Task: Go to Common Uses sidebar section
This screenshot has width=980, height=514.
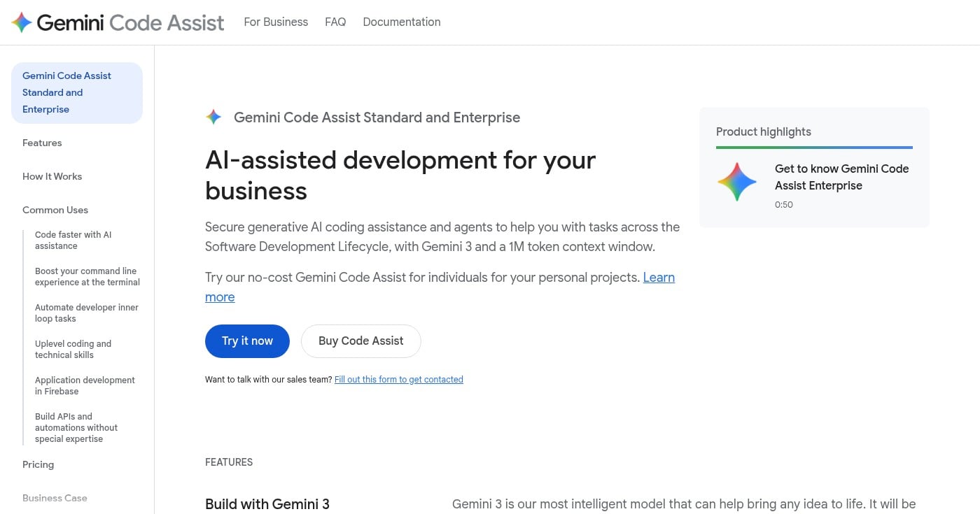Action: pos(55,210)
